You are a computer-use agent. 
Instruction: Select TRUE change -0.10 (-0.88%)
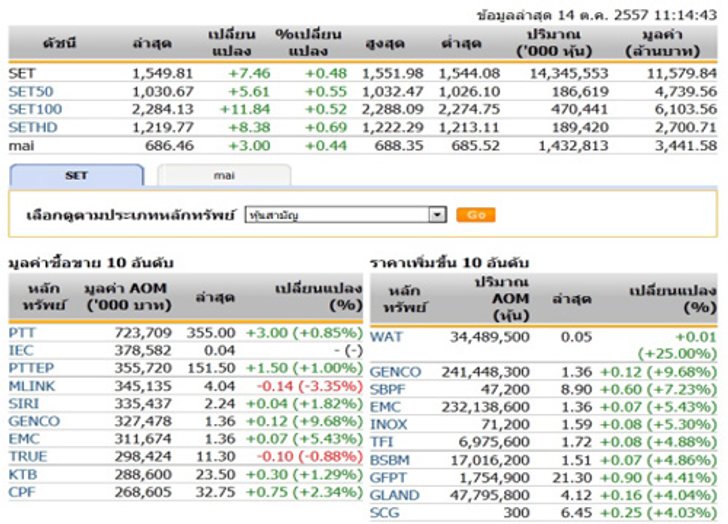(310, 456)
